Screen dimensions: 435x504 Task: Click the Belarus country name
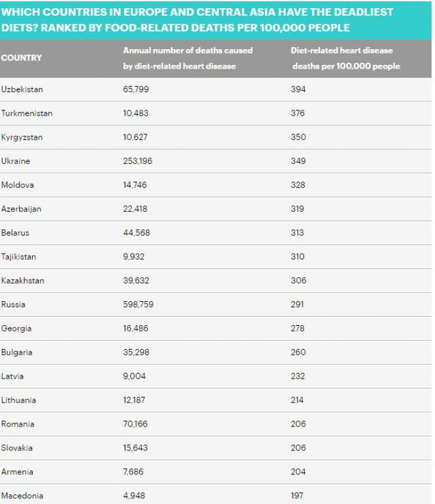[15, 233]
